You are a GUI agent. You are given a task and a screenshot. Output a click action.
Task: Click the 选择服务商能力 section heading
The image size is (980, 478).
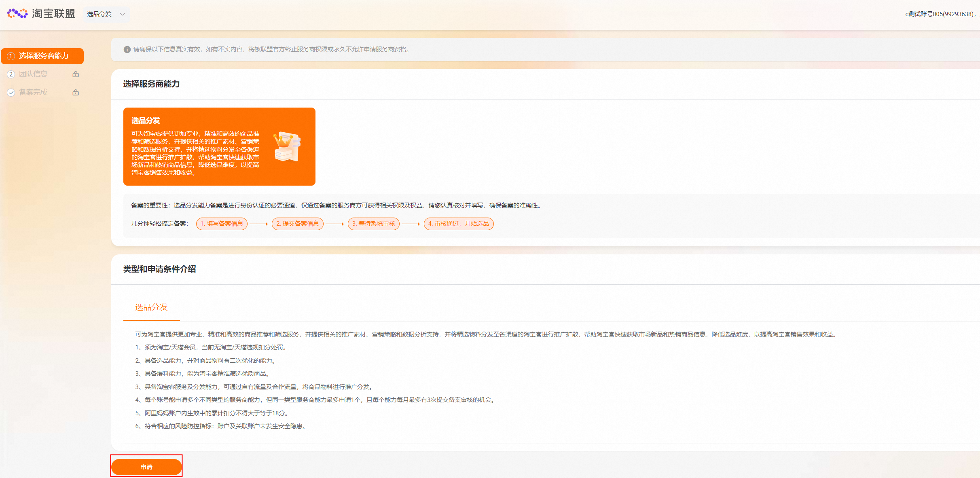pos(151,84)
